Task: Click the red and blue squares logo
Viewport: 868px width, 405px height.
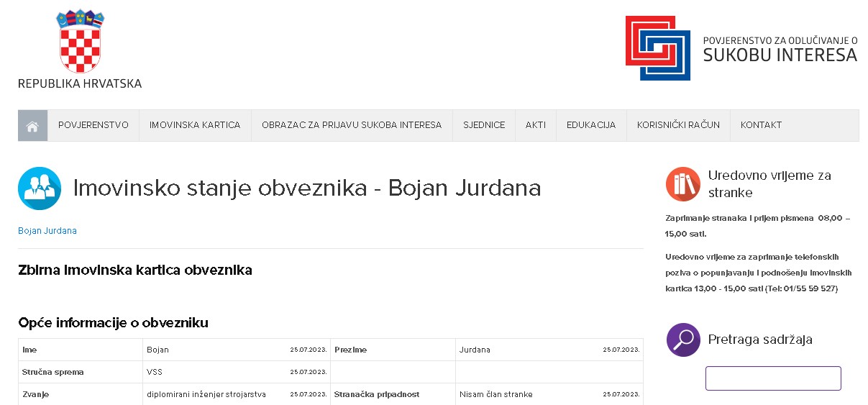Action: 658,47
